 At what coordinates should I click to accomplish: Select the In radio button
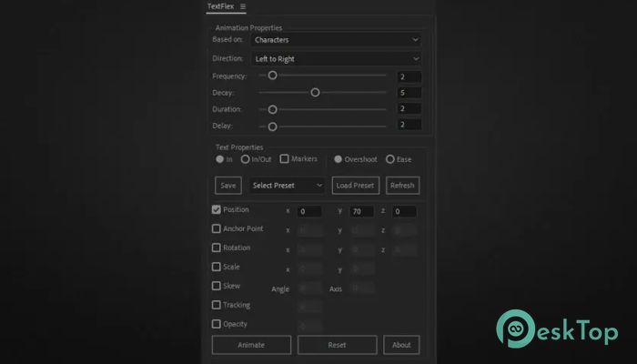coord(220,159)
